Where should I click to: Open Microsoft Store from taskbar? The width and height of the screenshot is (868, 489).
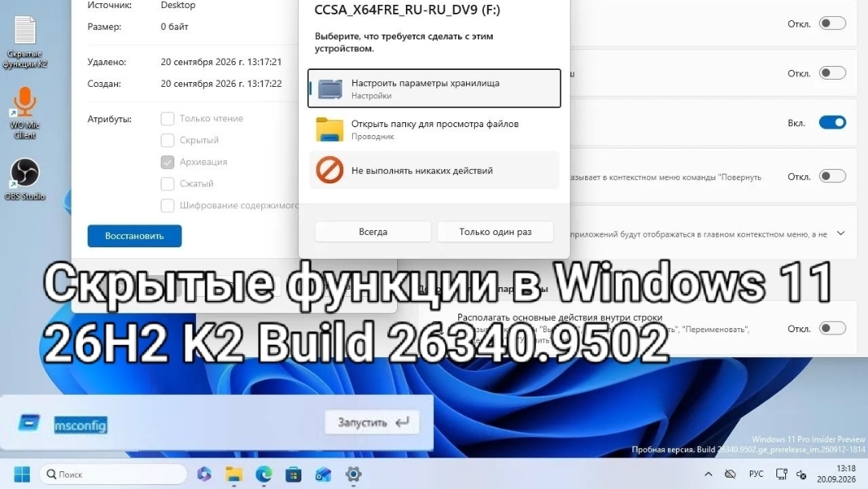[x=293, y=474]
